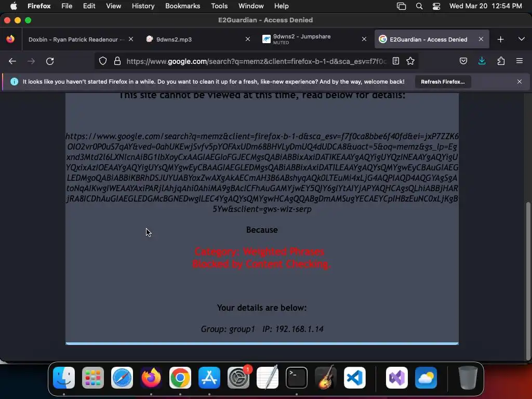The image size is (532, 399).
Task: Close the Doxbin tab
Action: click(x=131, y=39)
